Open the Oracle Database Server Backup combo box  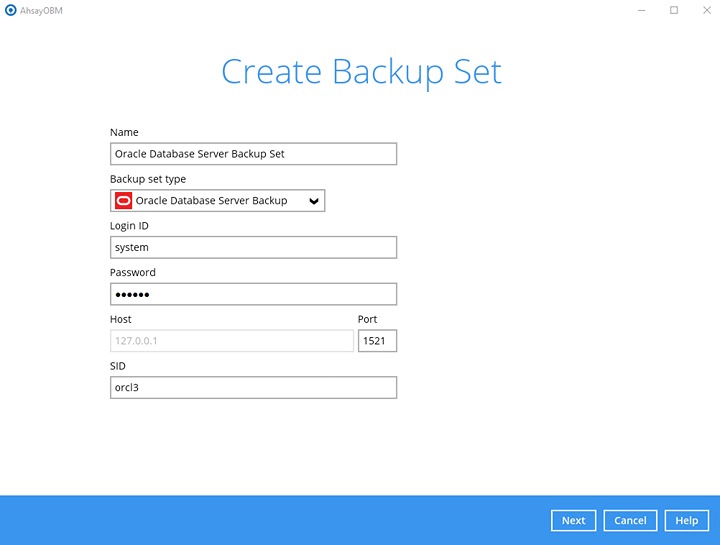[x=217, y=201]
